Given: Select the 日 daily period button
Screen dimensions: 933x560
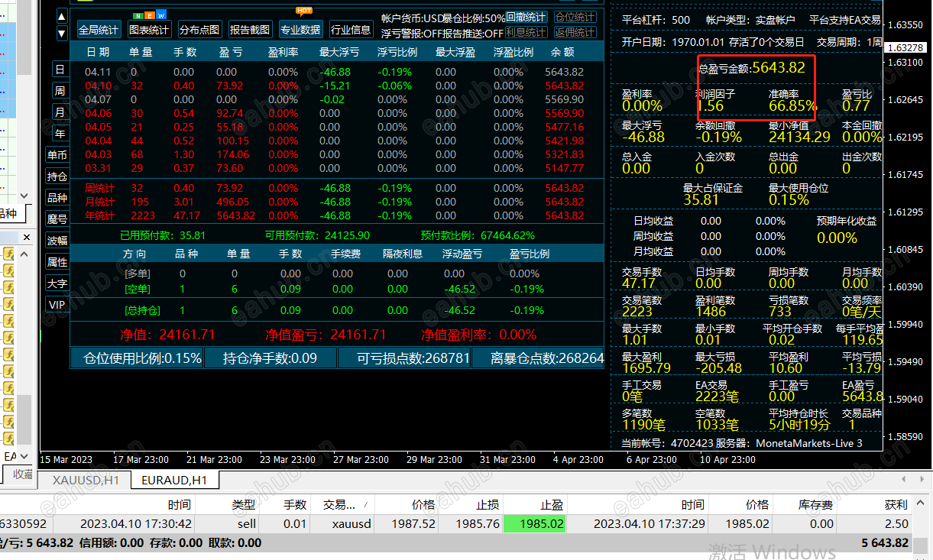Looking at the screenshot, I should [60, 70].
